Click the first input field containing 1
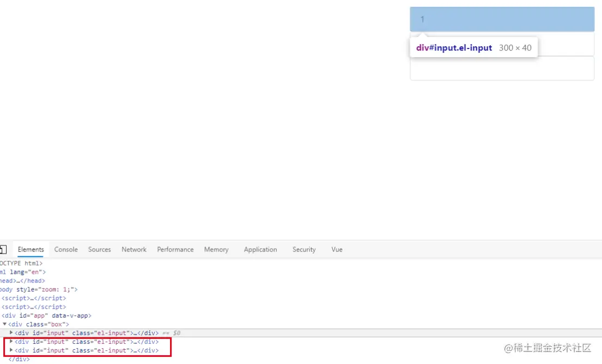 point(502,19)
